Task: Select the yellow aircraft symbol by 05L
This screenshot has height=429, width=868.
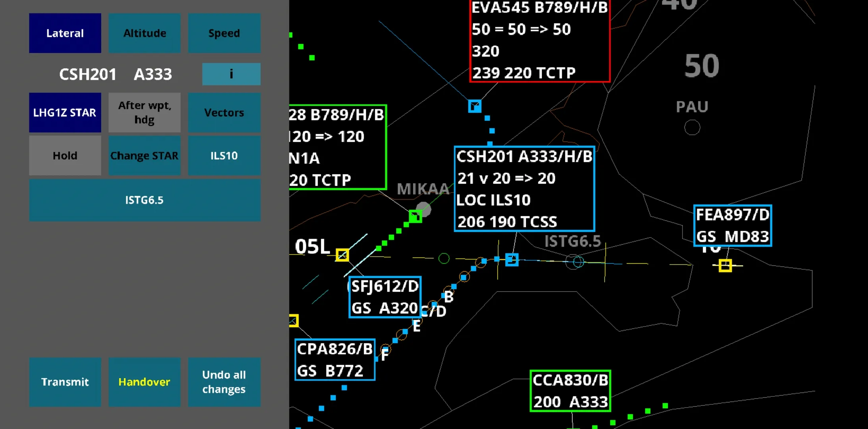Action: click(x=342, y=255)
